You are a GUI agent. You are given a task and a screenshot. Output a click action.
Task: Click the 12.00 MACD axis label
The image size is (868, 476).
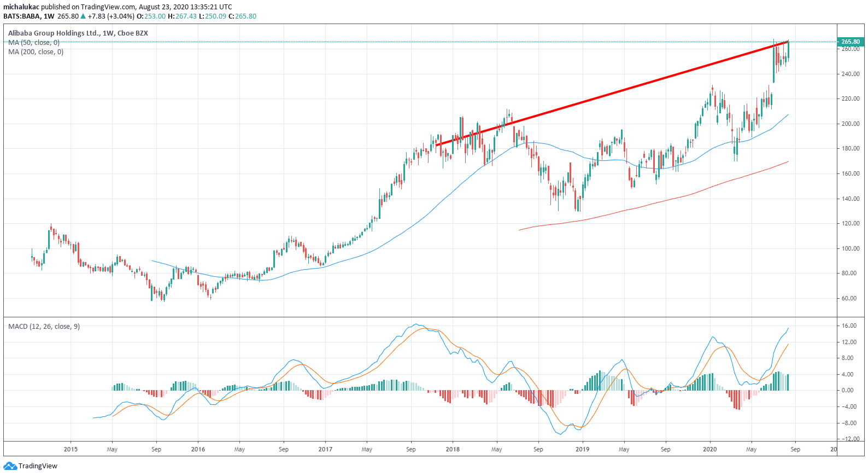849,342
